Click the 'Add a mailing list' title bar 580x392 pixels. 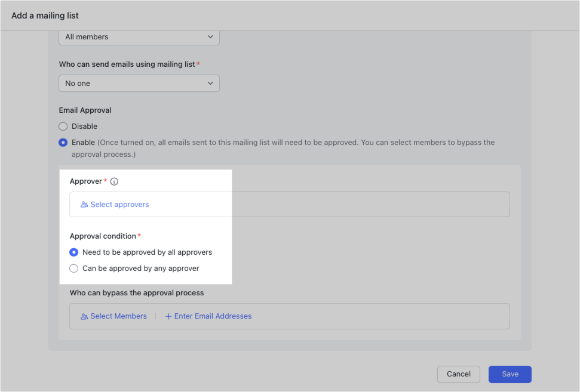[x=45, y=16]
